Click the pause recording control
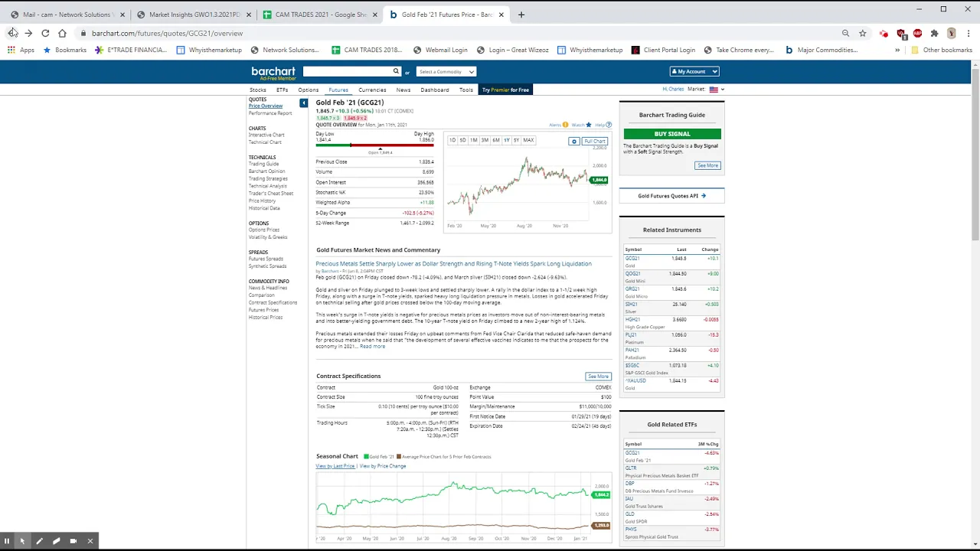 pos(6,541)
